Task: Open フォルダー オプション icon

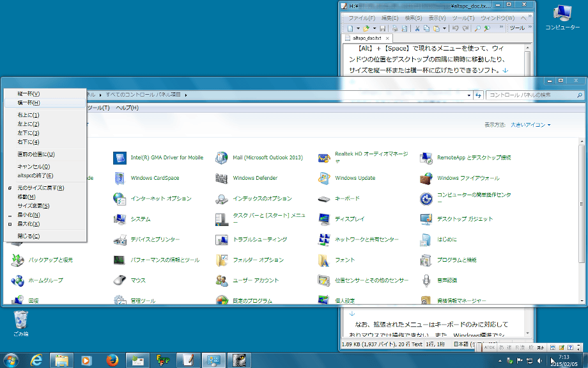Action: pyautogui.click(x=222, y=260)
